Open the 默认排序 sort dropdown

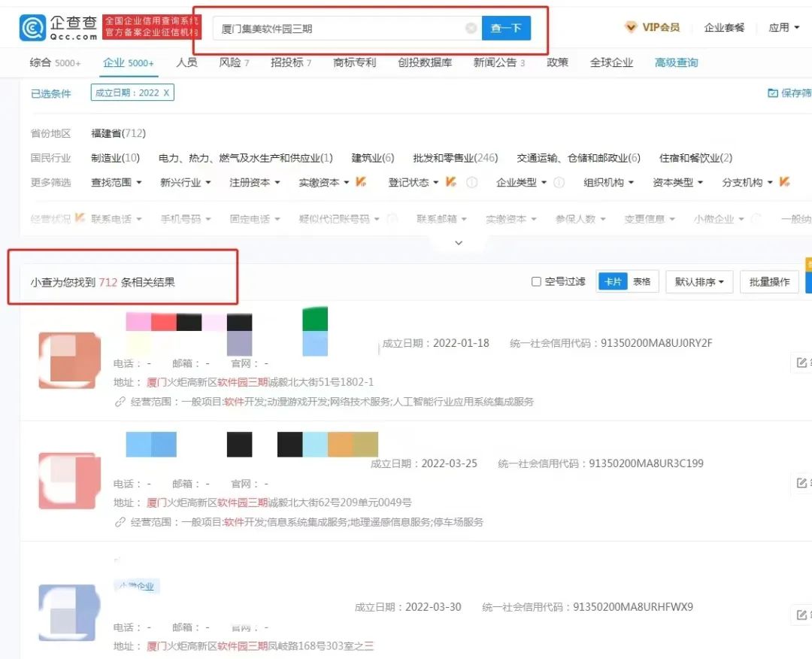tap(699, 281)
